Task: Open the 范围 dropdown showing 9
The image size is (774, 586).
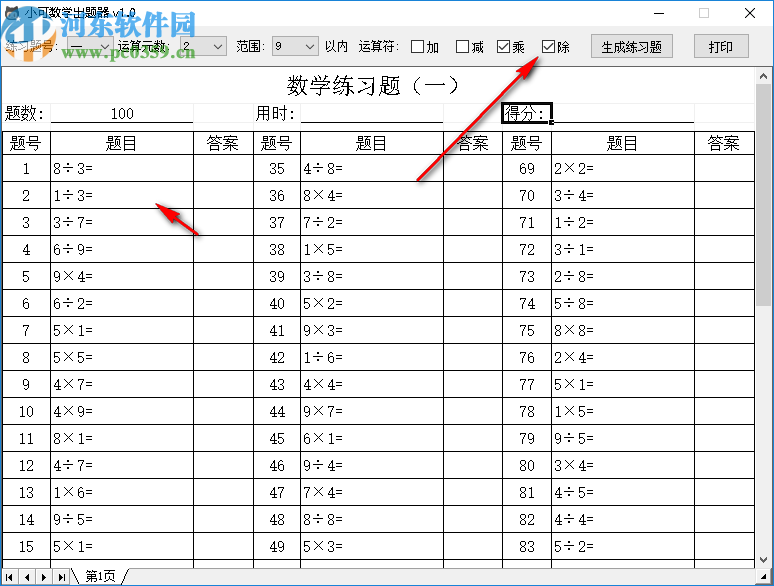Action: click(295, 46)
